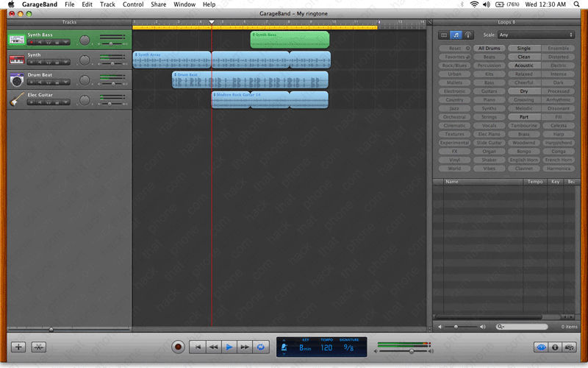Open the Track menu
The width and height of the screenshot is (588, 368).
[x=107, y=4]
